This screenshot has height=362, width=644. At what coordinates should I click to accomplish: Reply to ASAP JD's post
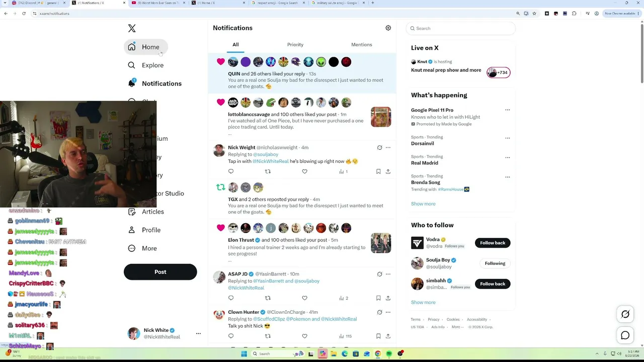231,298
